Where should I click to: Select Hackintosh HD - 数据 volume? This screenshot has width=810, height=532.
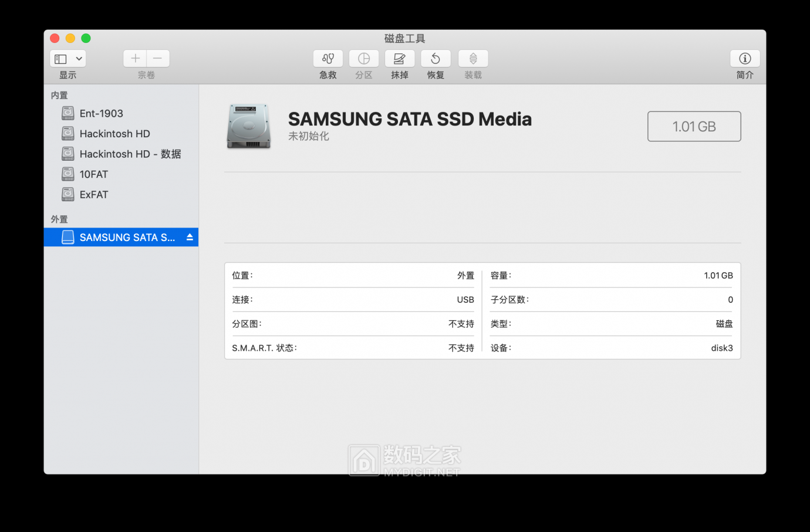click(130, 154)
